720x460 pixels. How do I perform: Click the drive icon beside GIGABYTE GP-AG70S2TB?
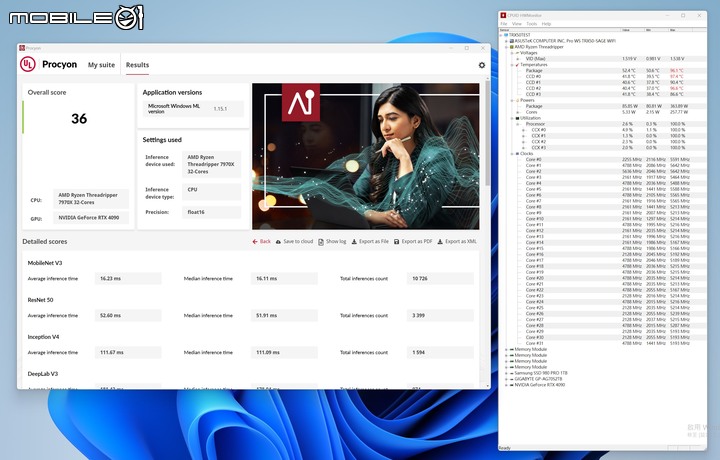point(512,379)
